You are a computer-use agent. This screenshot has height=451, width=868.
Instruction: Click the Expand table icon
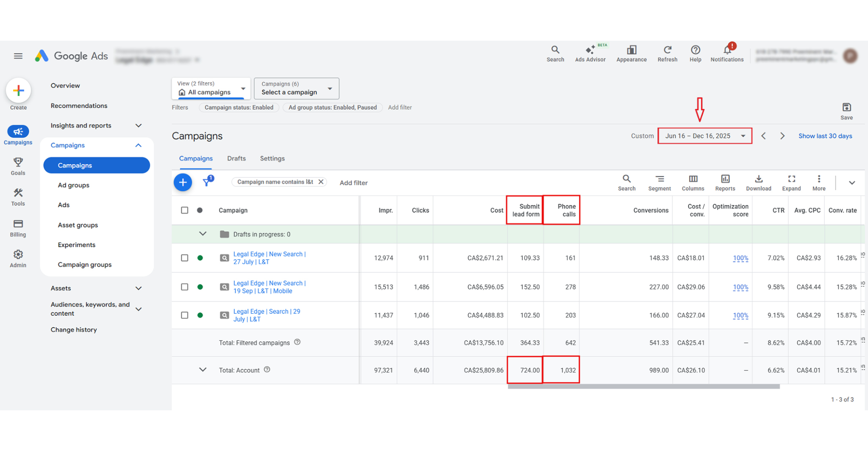pyautogui.click(x=791, y=183)
